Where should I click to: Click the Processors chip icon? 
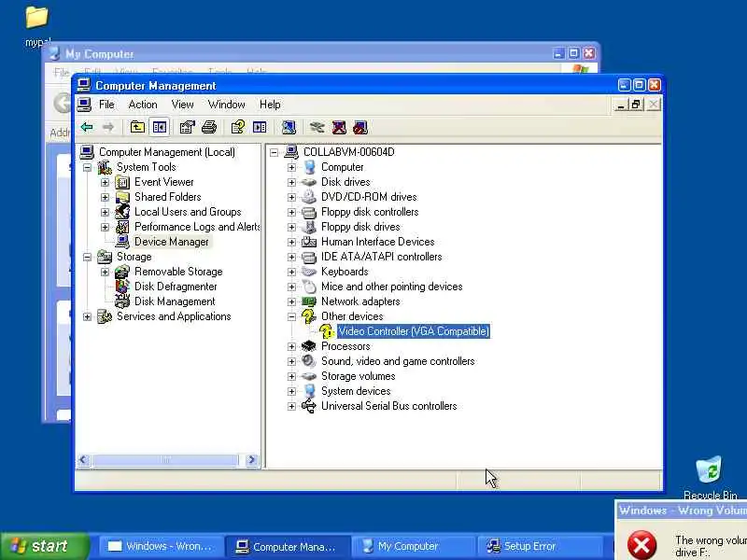click(x=309, y=346)
